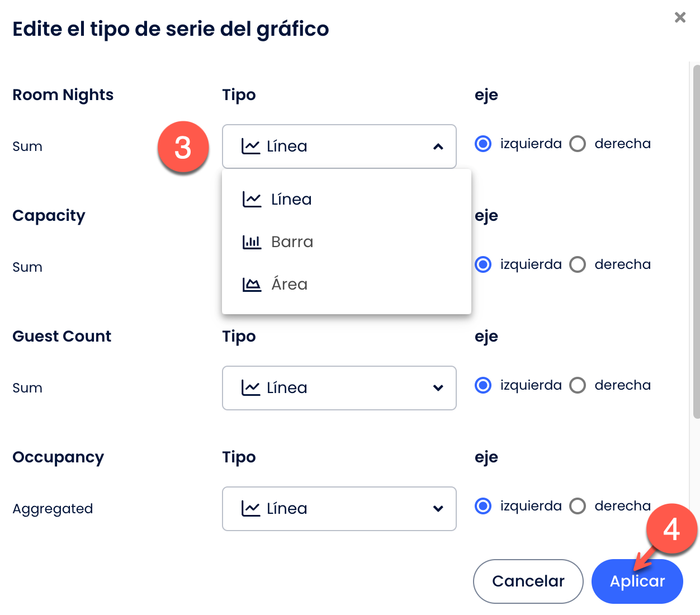
Task: Choose the Línea option in the open dropdown list
Action: coord(347,199)
